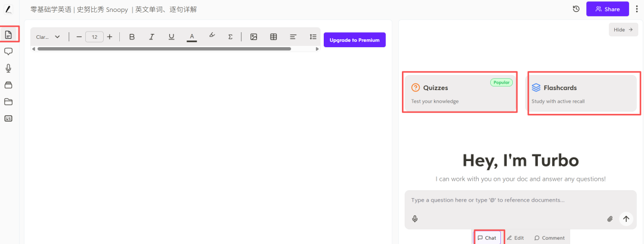This screenshot has height=244, width=644.
Task: Insert a table from the toolbar
Action: 274,37
